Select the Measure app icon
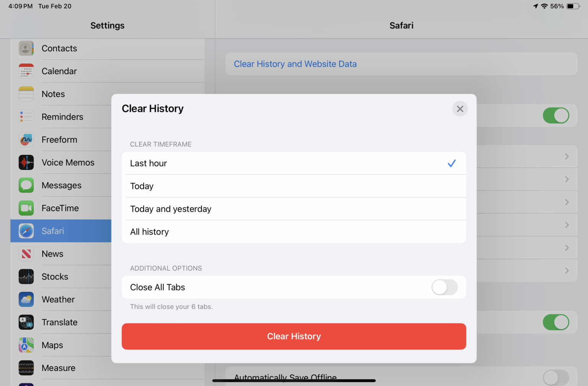The height and width of the screenshot is (386, 588). [26, 368]
